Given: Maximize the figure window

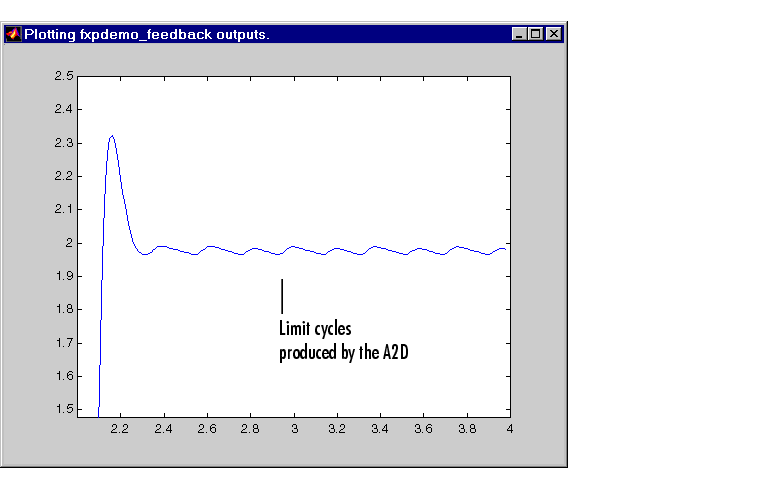Looking at the screenshot, I should pos(536,34).
